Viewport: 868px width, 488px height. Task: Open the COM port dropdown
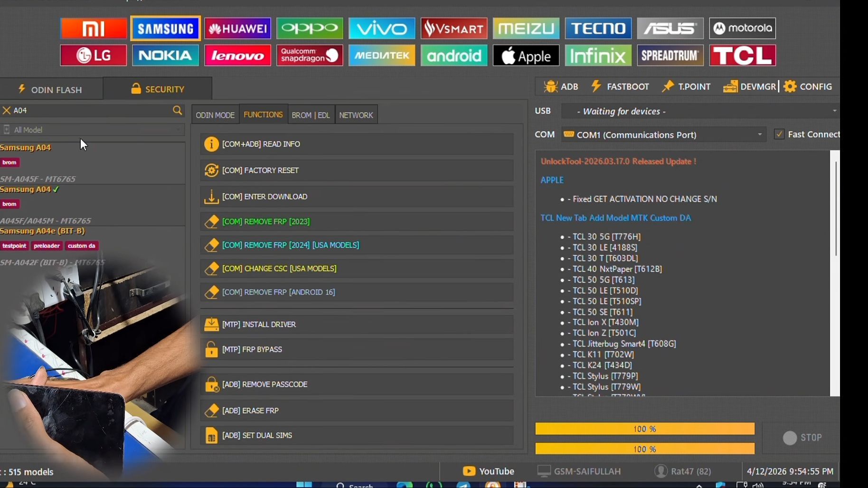point(760,134)
